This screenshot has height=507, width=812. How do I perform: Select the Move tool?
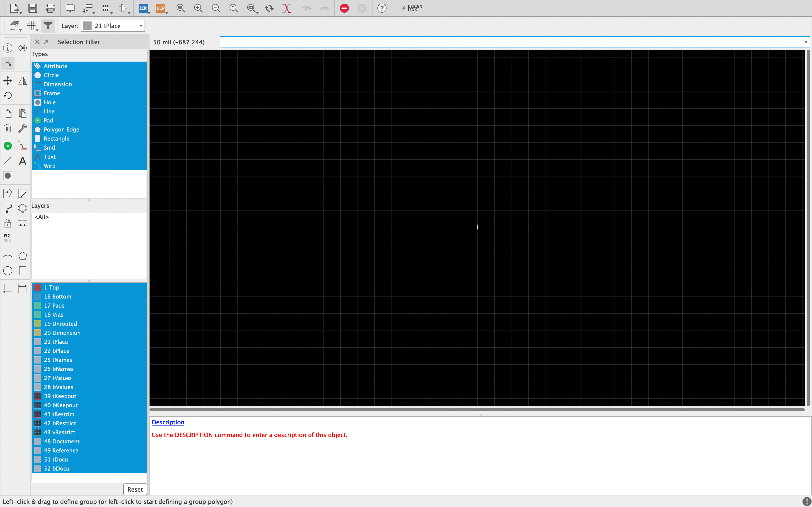click(x=8, y=81)
